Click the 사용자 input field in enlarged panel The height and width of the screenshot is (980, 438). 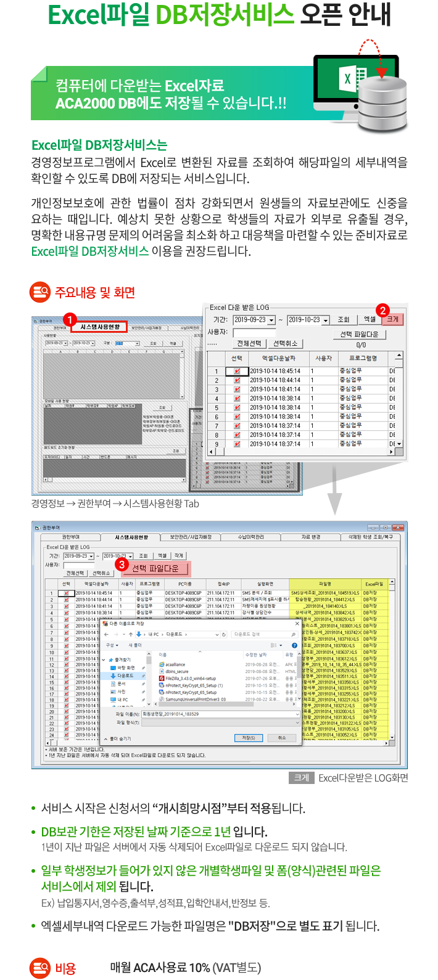[254, 332]
